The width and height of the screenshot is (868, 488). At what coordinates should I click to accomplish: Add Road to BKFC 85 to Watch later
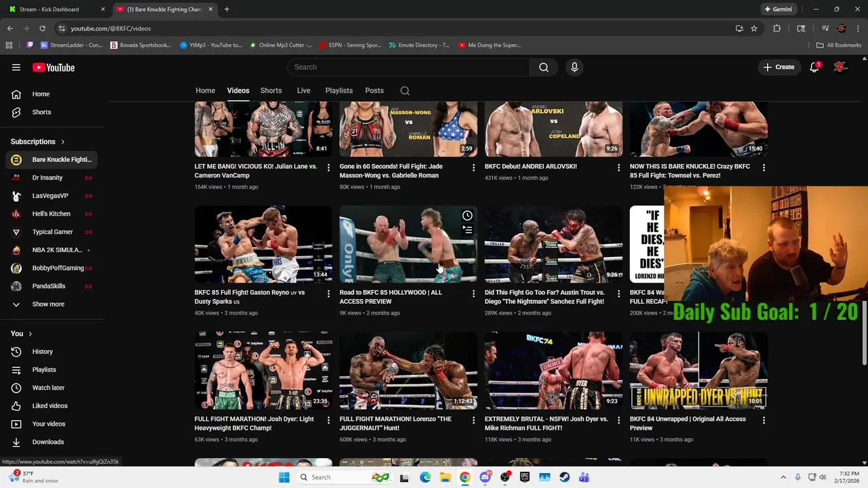click(x=467, y=216)
